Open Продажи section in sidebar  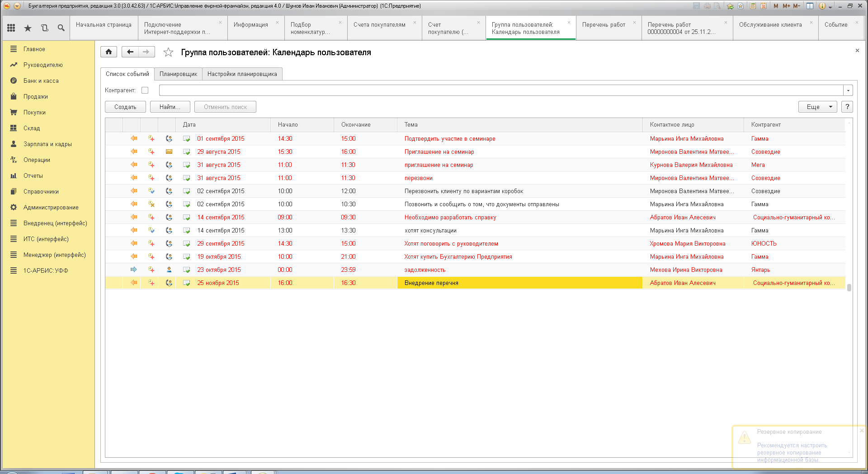click(x=36, y=96)
